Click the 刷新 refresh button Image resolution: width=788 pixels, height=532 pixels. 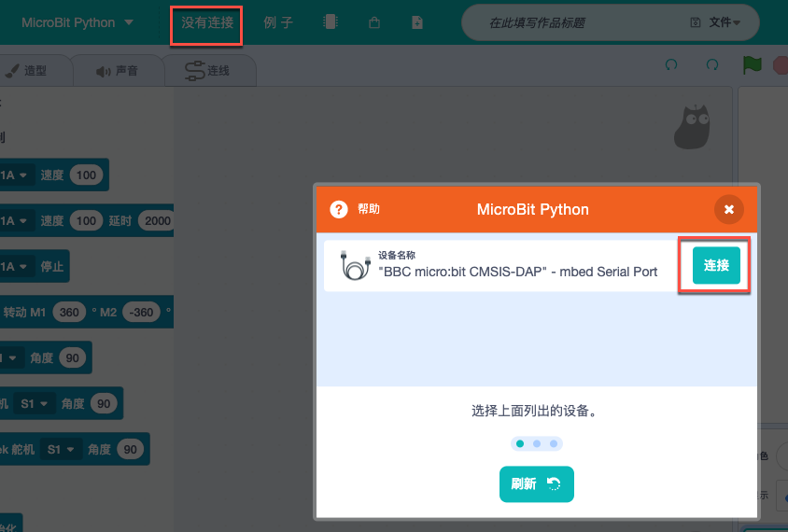click(x=536, y=483)
